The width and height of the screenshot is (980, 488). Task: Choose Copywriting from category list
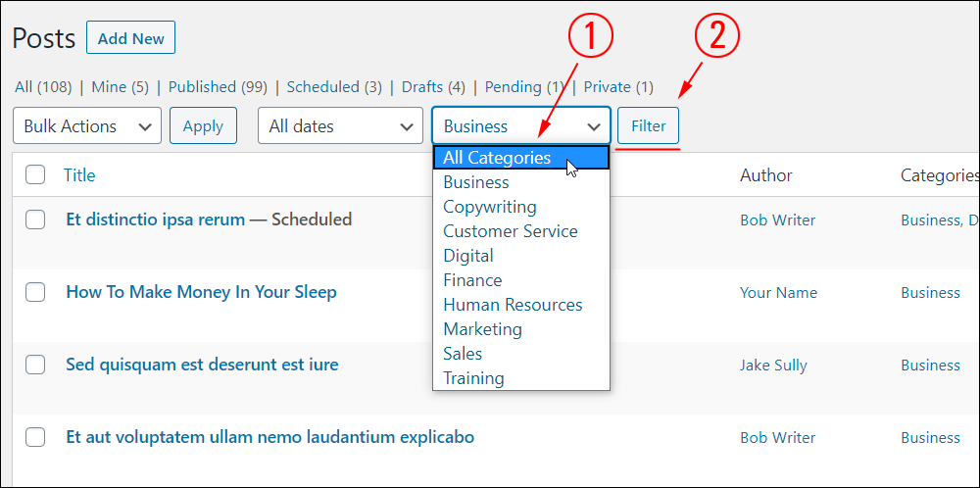(x=489, y=207)
